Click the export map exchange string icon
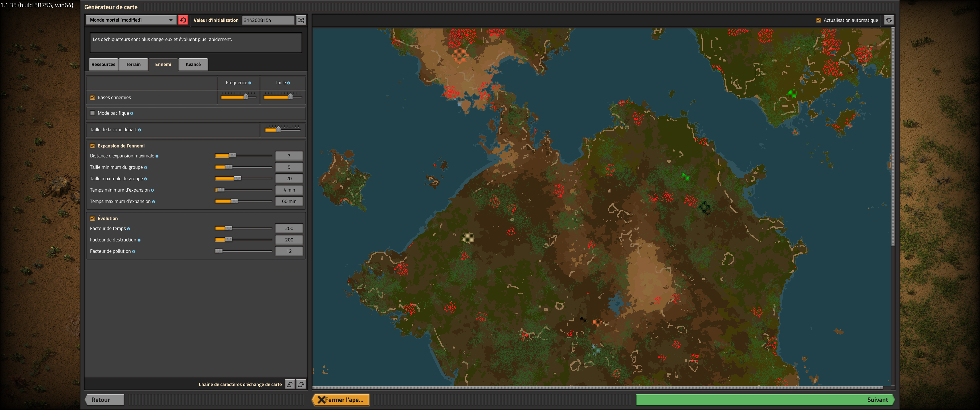This screenshot has width=980, height=410. click(301, 384)
